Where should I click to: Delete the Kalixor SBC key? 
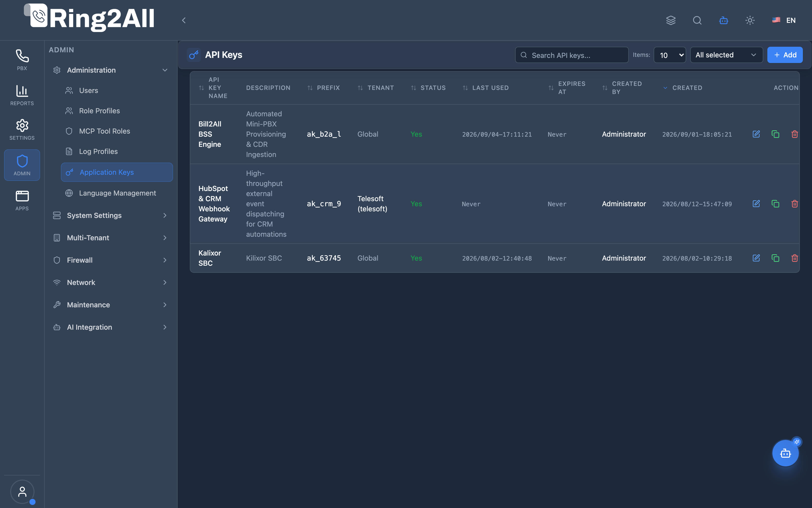tap(794, 258)
